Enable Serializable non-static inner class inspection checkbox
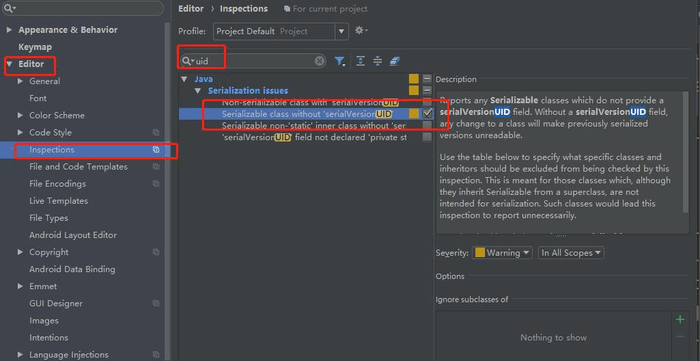Image resolution: width=700 pixels, height=361 pixels. 427,125
